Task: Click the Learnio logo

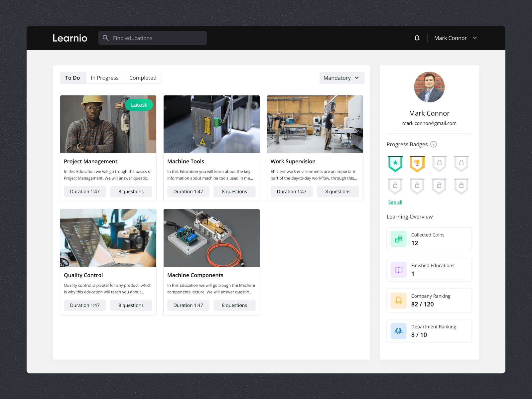Action: (70, 38)
